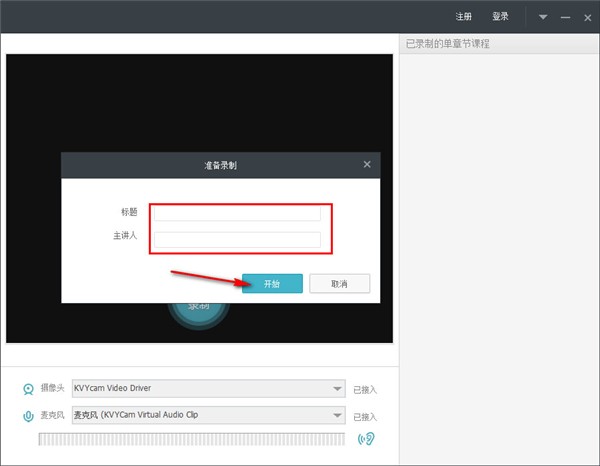Minimize the application window
Screen dimensions: 600x466
[565, 17]
